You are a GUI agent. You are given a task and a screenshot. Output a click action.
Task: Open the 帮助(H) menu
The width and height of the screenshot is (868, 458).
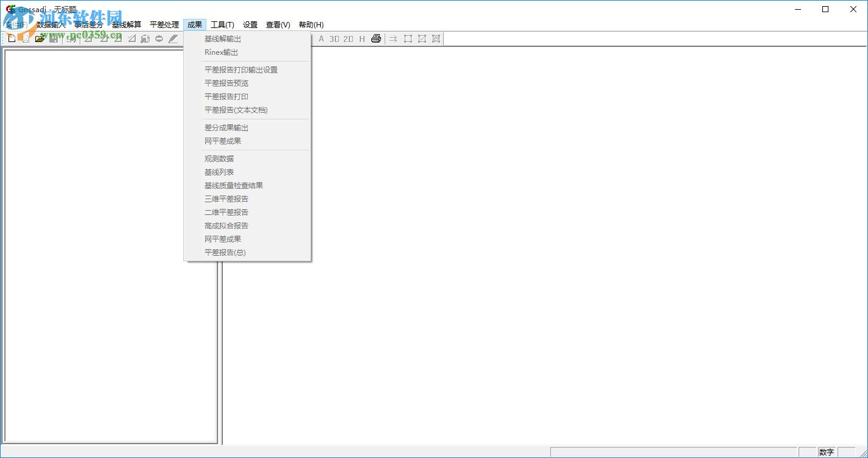311,25
